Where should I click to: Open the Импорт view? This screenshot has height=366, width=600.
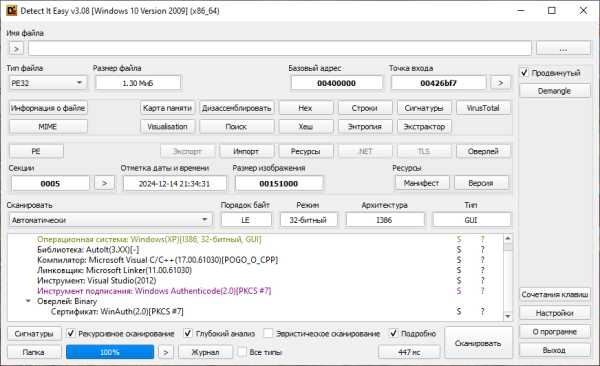point(246,151)
